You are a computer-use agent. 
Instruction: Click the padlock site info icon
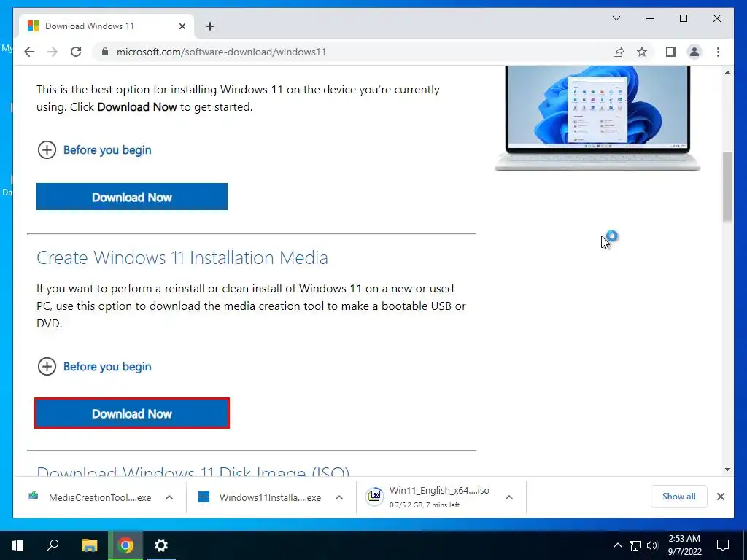click(x=105, y=52)
